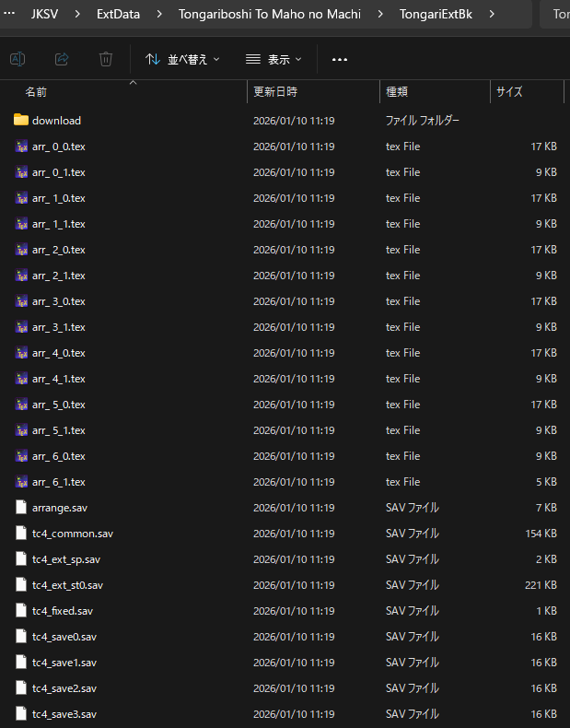Click the tex File type of arr_3_0.tex
The width and height of the screenshot is (570, 728).
(403, 301)
